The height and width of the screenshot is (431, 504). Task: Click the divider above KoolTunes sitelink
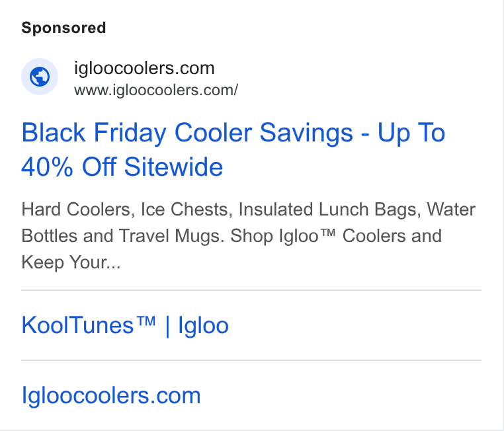pyautogui.click(x=251, y=290)
